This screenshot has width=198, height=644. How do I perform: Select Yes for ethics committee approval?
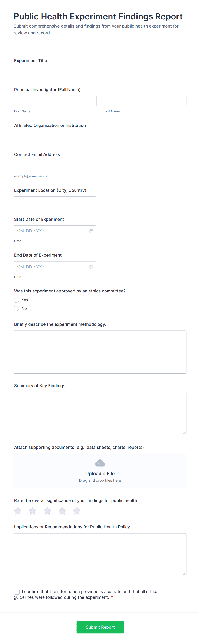[x=16, y=300]
